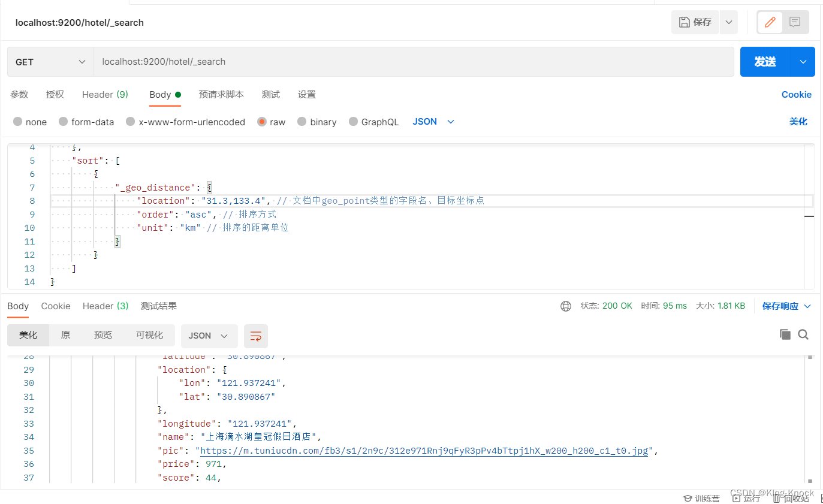
Task: Click the "unit": "km" line
Action: tap(168, 228)
